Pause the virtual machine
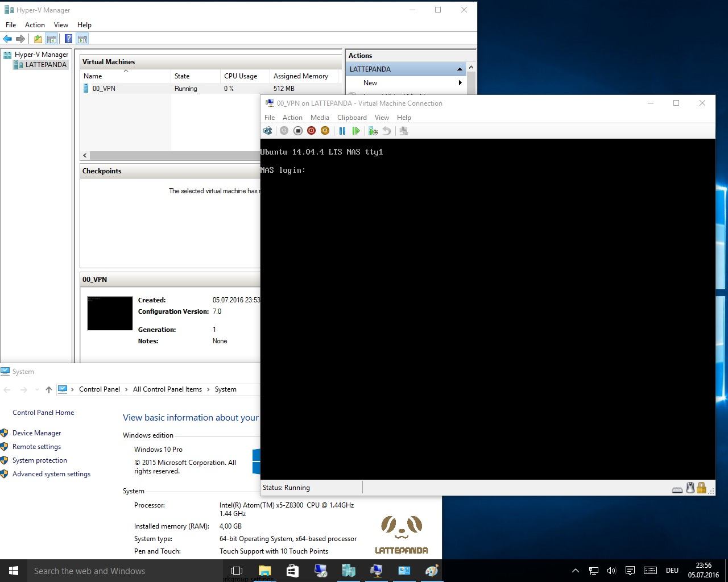The image size is (728, 582). click(342, 131)
